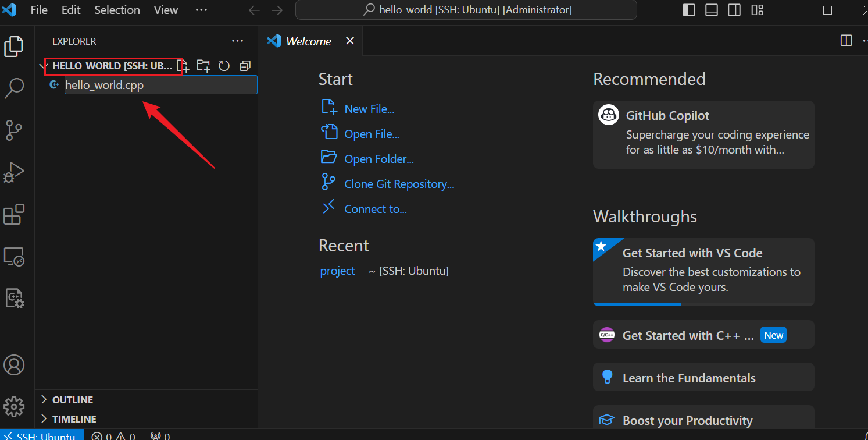Open Get Started with C++ walkthrough
This screenshot has height=440, width=868.
pyautogui.click(x=703, y=335)
